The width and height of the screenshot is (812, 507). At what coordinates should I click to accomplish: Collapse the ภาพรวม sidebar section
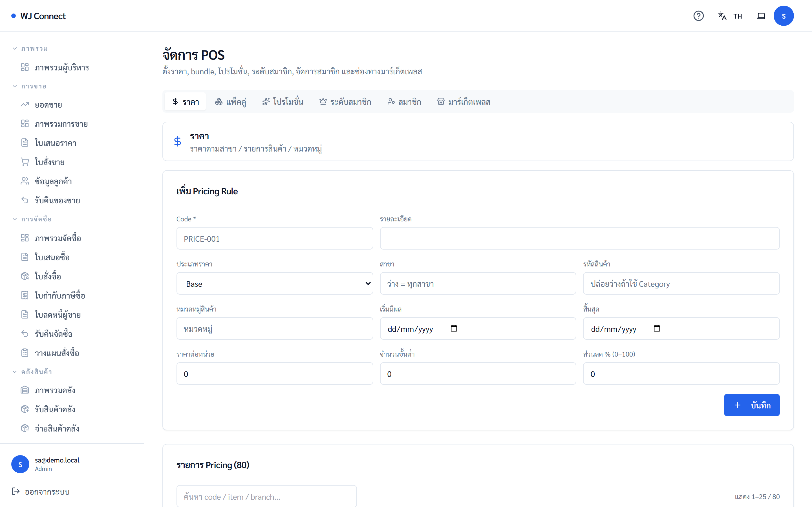coord(15,49)
